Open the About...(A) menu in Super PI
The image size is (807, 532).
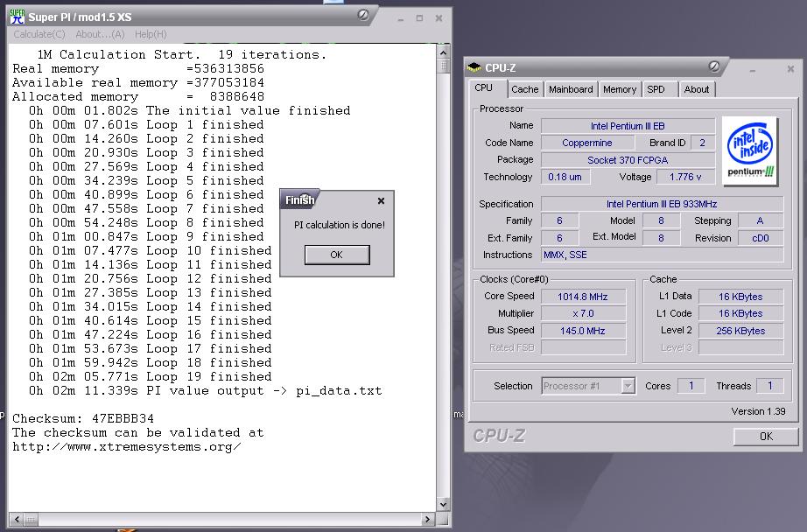(100, 34)
